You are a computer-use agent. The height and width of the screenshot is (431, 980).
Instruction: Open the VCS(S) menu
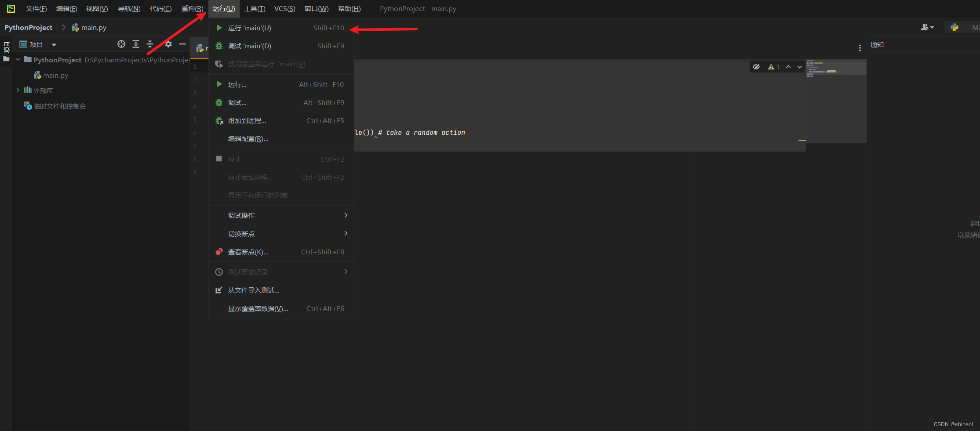click(x=284, y=9)
